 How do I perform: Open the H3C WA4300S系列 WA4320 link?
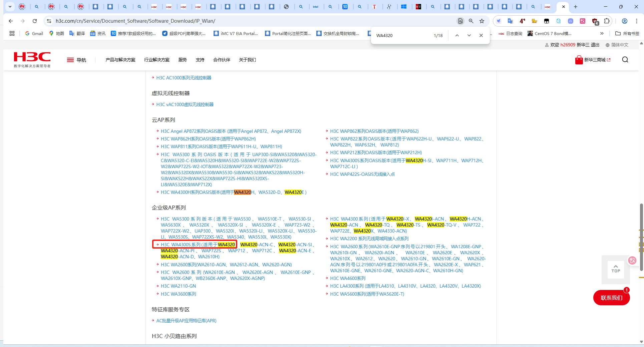(198, 245)
